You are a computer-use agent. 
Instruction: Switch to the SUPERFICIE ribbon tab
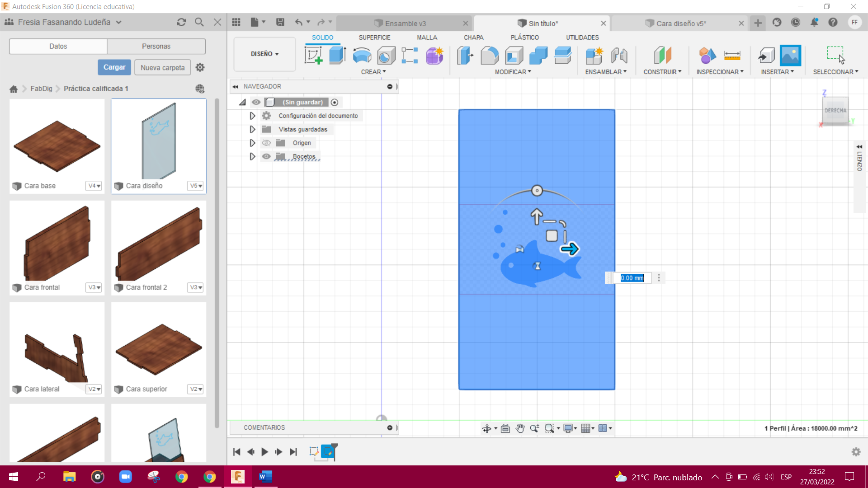[x=374, y=38]
